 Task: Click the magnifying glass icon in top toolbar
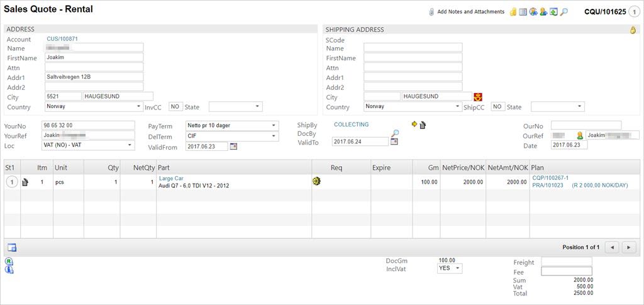tap(564, 12)
